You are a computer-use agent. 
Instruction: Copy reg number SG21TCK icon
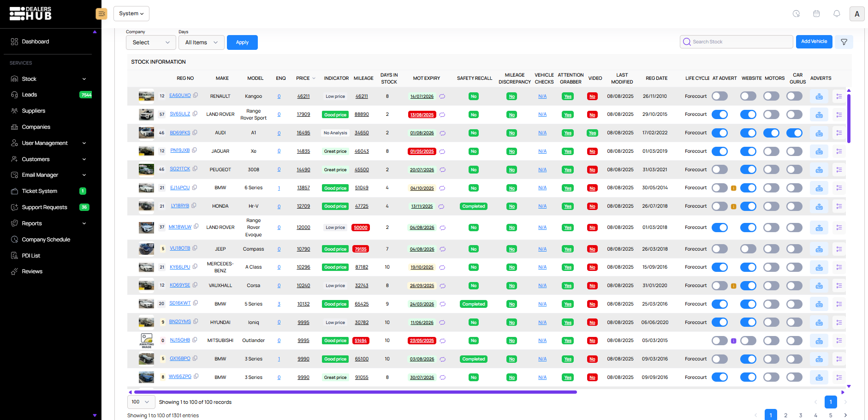coord(195,168)
